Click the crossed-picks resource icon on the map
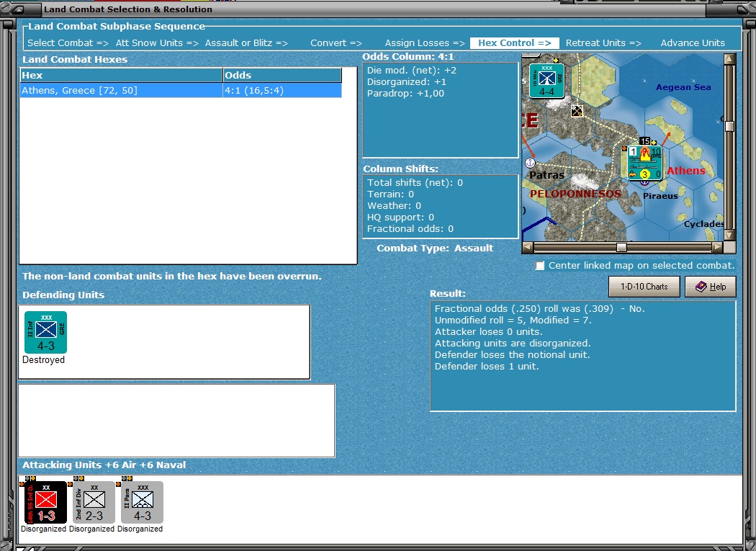Screen dimensions: 756x551 [577, 111]
